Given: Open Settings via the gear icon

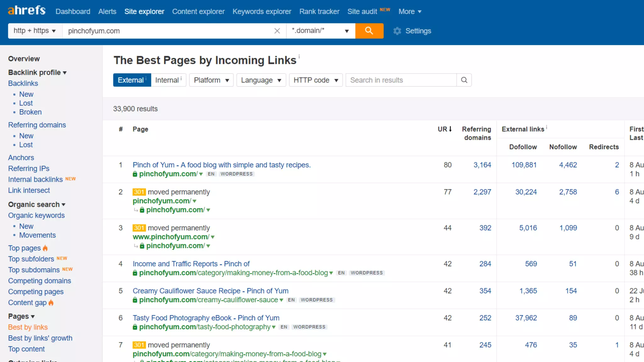Looking at the screenshot, I should [397, 31].
